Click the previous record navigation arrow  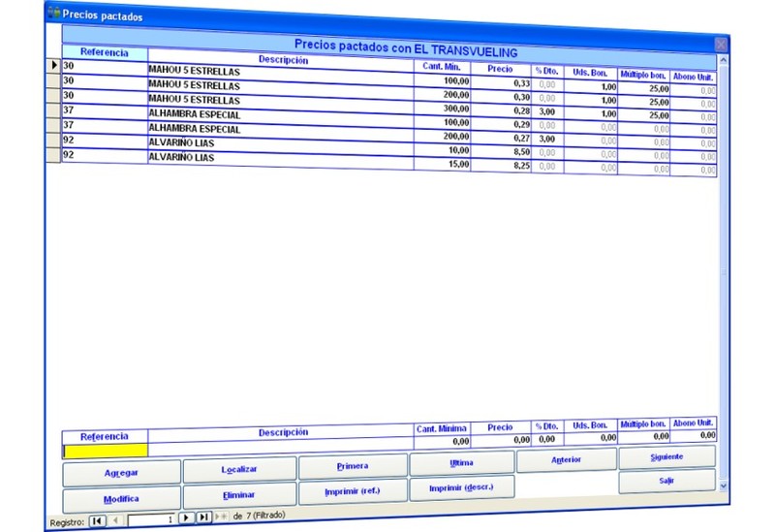click(x=116, y=520)
